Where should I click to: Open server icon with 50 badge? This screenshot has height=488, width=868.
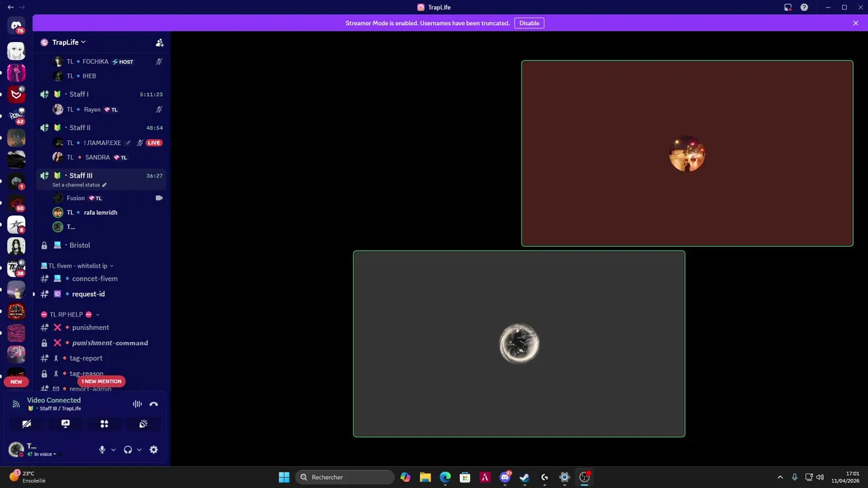tap(16, 202)
